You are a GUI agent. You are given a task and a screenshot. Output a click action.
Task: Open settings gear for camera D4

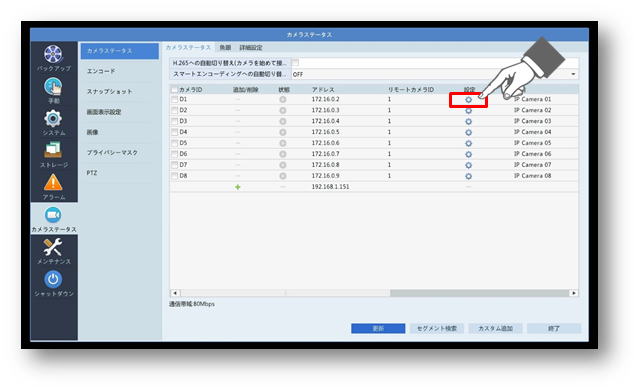[469, 133]
